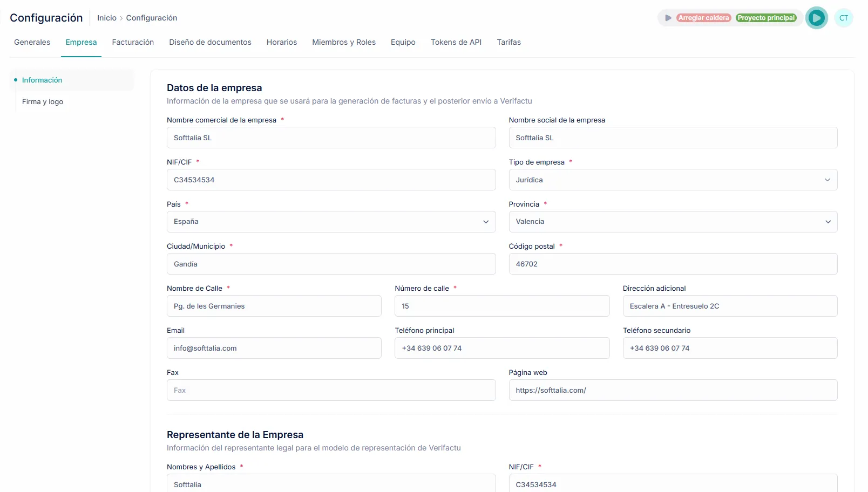
Task: Click the Página web field
Action: (672, 390)
